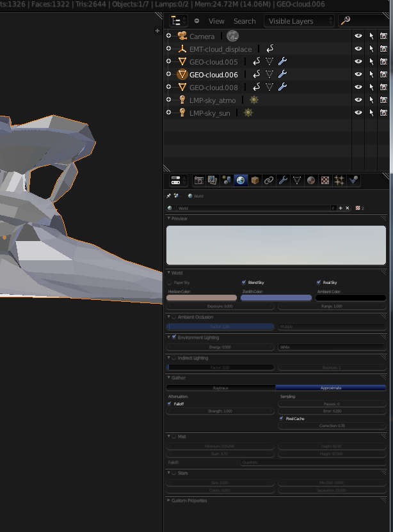Open the outliner View menu
This screenshot has height=532, width=393.
pos(216,21)
